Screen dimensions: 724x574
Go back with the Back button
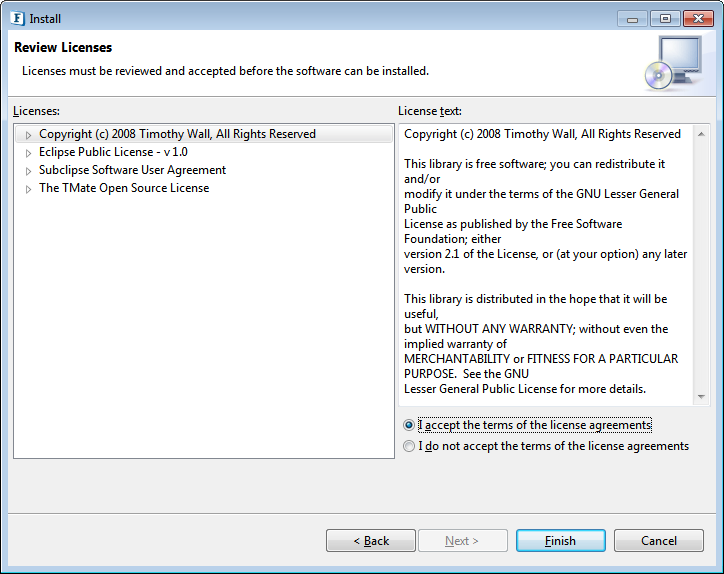(x=371, y=540)
